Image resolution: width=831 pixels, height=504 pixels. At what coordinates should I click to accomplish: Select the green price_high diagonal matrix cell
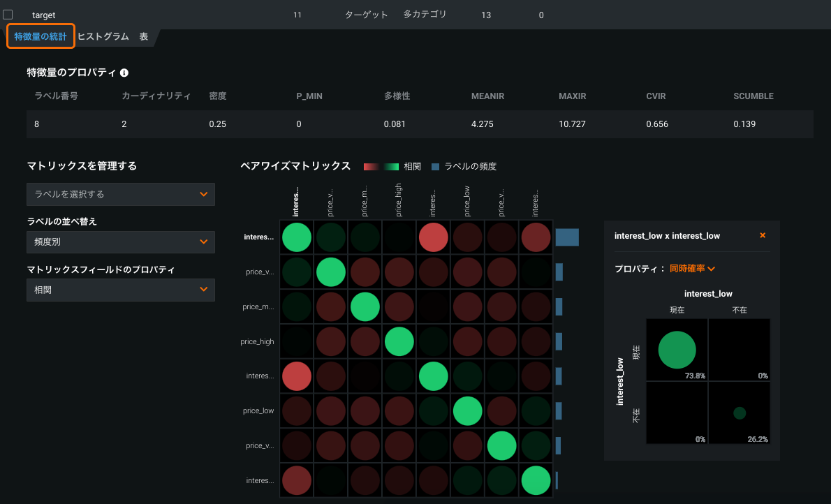[x=399, y=341]
